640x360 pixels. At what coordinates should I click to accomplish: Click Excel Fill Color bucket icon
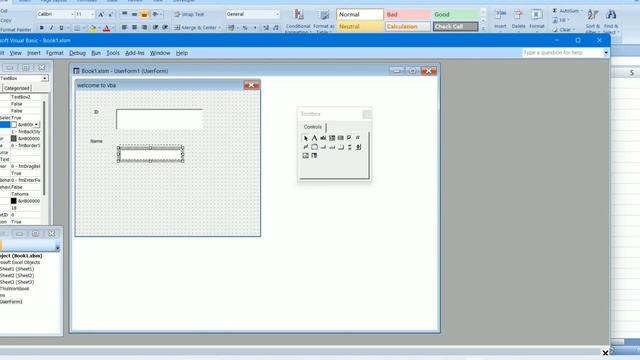(x=93, y=28)
